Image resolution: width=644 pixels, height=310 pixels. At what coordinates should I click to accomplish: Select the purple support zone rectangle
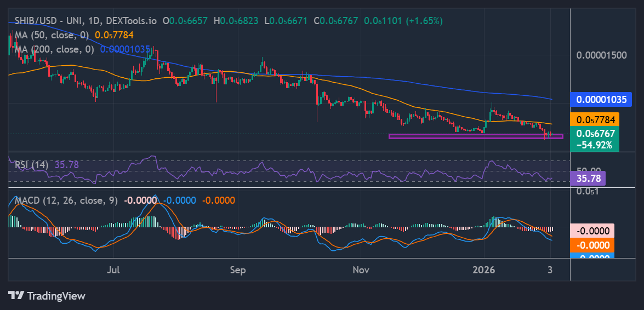[475, 136]
